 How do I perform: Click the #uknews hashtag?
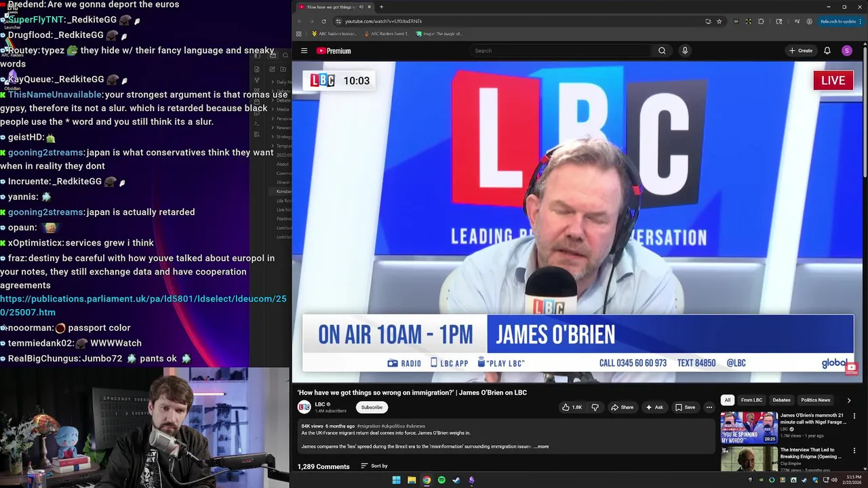point(416,426)
